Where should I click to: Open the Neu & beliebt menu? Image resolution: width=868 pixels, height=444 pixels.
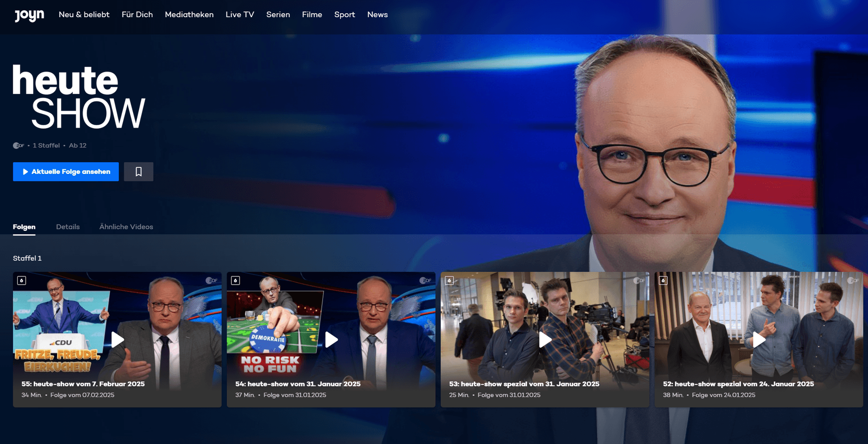[x=84, y=14]
